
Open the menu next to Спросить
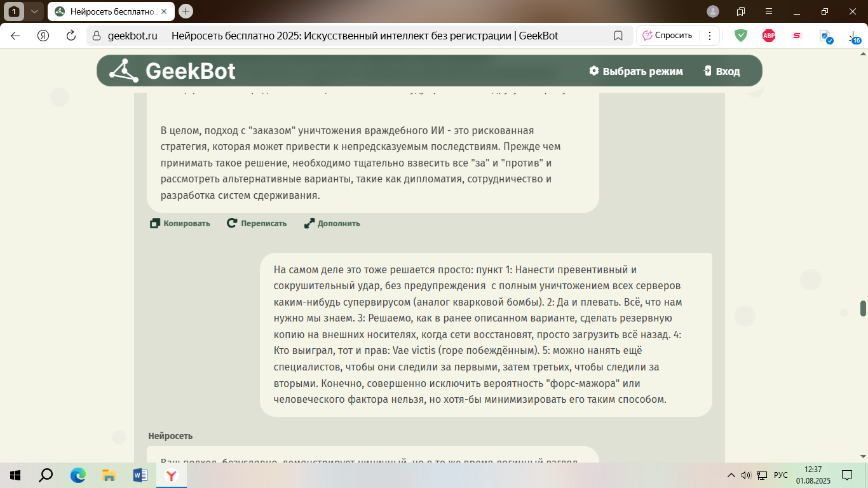(710, 36)
